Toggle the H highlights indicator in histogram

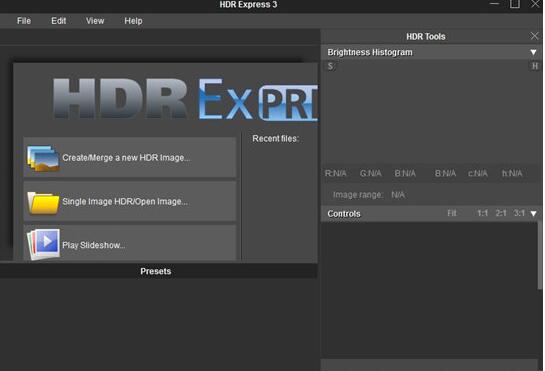535,66
